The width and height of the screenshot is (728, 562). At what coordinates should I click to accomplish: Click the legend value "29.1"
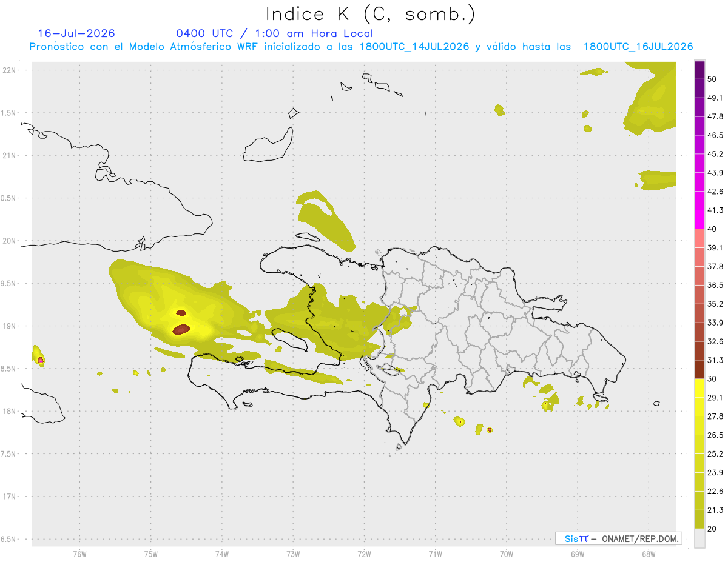tap(715, 398)
